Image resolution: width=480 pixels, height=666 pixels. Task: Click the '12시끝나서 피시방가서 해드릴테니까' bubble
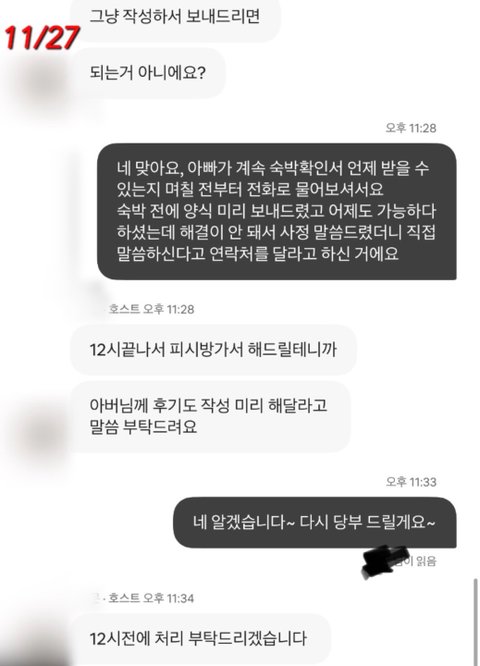pos(213,350)
